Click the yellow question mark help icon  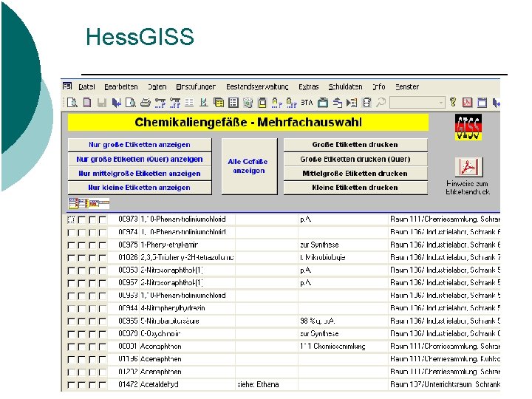453,102
